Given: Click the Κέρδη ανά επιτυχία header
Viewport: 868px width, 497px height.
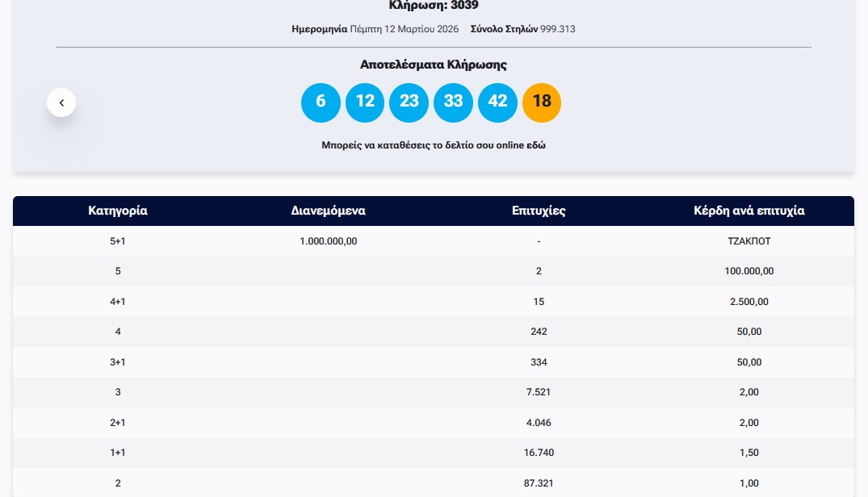Looking at the screenshot, I should (748, 211).
